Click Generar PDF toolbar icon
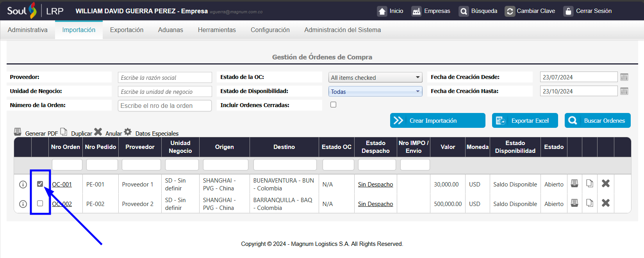Image resolution: width=644 pixels, height=258 pixels. 18,132
